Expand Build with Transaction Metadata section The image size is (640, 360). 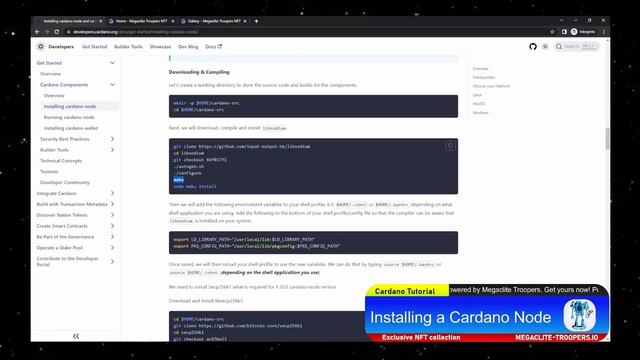tap(112, 204)
